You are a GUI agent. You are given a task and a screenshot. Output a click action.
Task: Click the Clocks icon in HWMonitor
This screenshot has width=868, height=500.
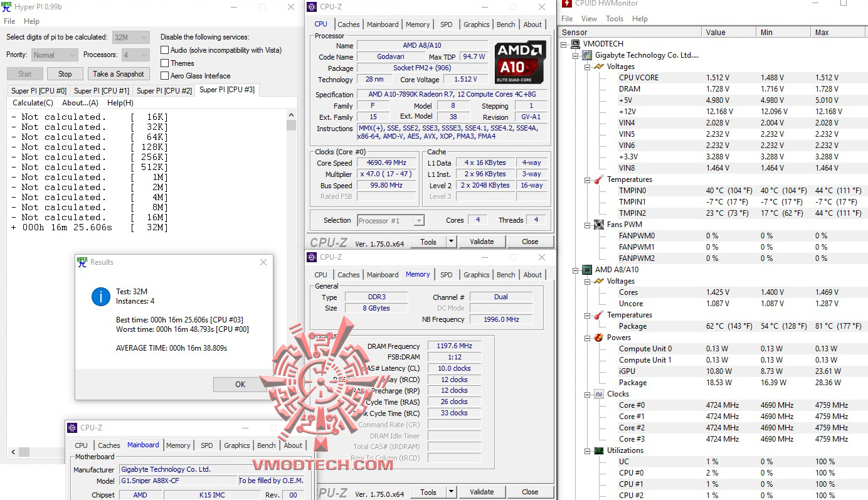click(x=598, y=394)
